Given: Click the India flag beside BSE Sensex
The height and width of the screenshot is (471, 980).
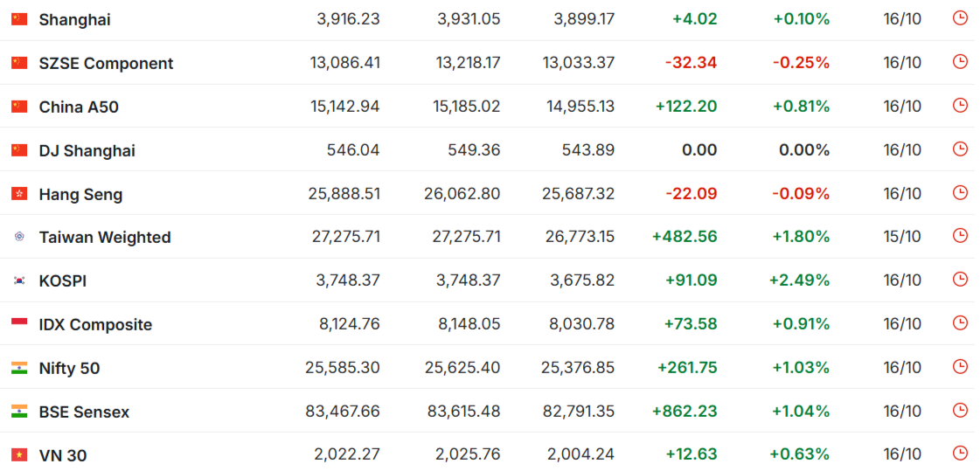Looking at the screenshot, I should [19, 412].
